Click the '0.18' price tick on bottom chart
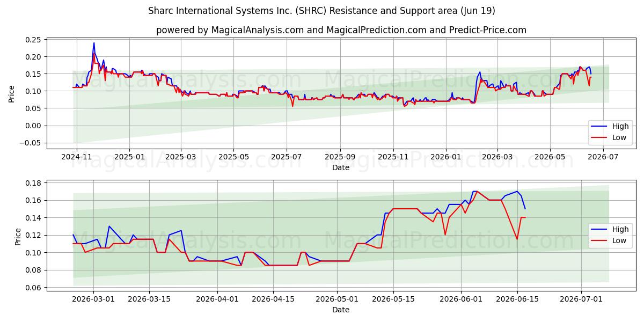644x322 pixels. 33,183
